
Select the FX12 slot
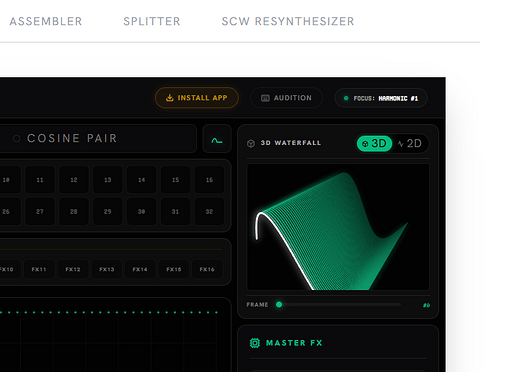(73, 269)
